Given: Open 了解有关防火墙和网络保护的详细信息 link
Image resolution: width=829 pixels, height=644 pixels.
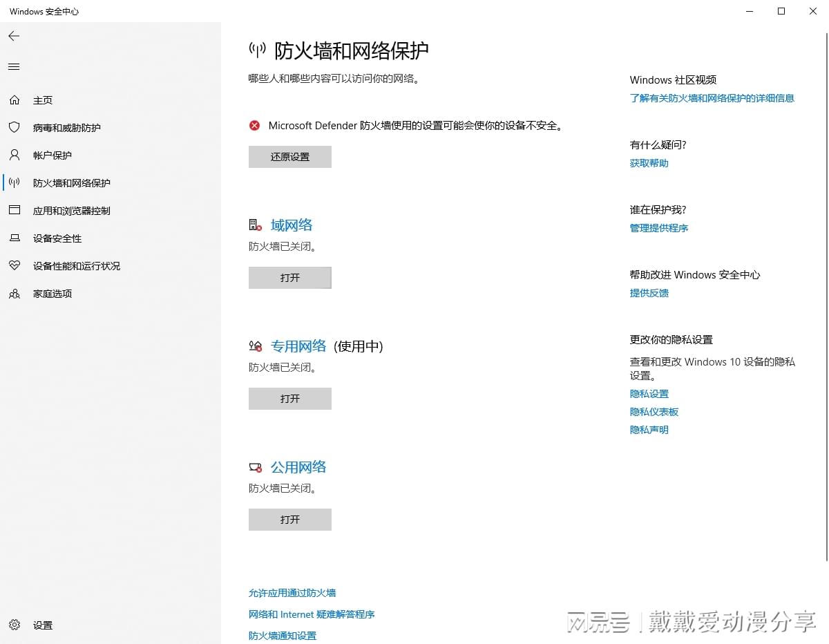Looking at the screenshot, I should coord(712,98).
